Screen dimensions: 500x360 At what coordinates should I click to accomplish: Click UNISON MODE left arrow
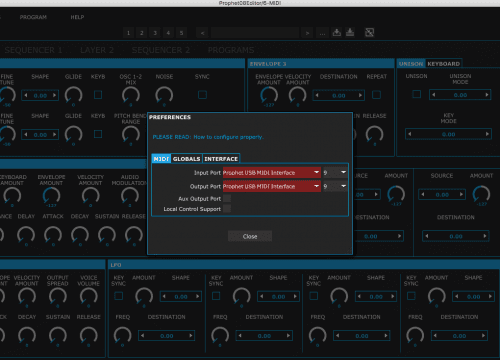tap(433, 95)
